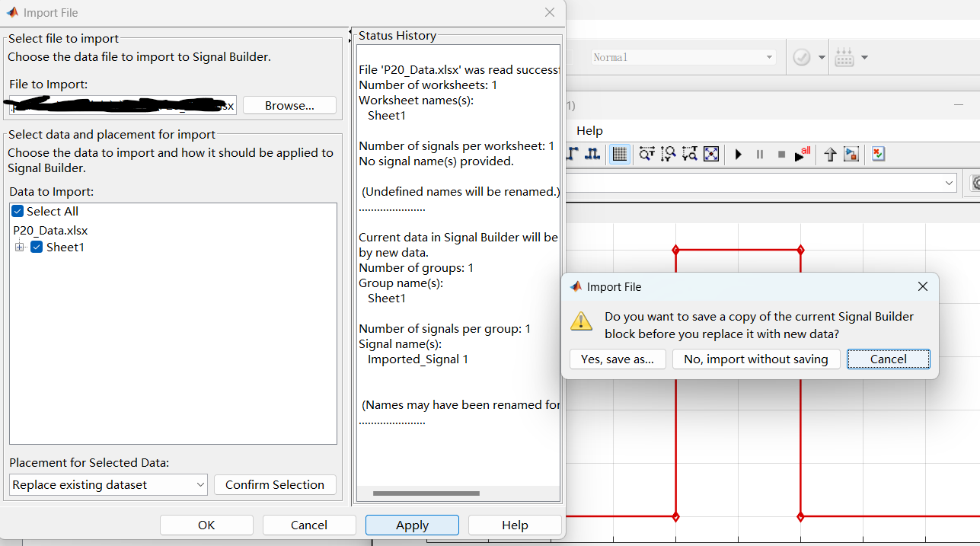Click the File to Import path field

click(x=123, y=106)
